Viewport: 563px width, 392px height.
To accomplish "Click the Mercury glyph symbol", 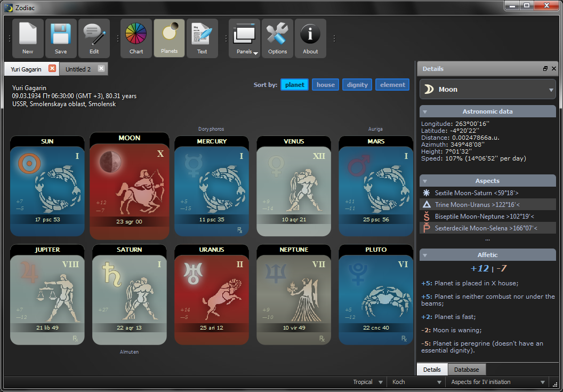I will click(194, 165).
